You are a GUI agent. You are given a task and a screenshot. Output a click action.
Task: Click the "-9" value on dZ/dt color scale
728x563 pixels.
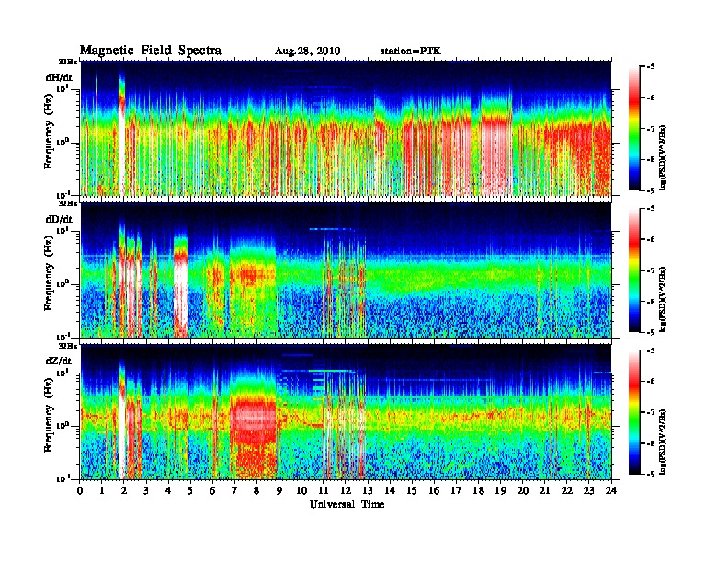tap(650, 474)
